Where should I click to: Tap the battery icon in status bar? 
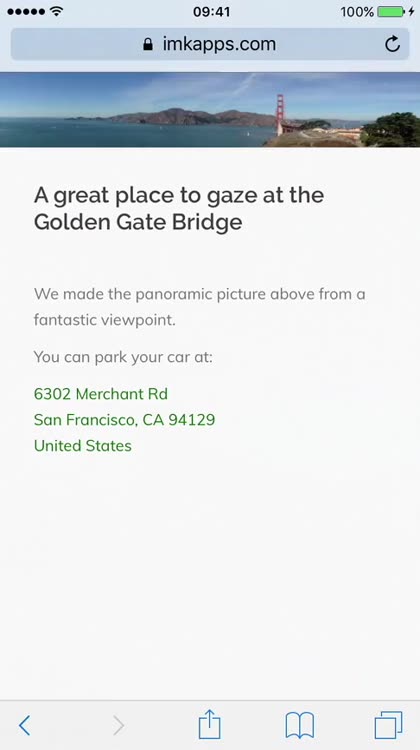point(391,12)
